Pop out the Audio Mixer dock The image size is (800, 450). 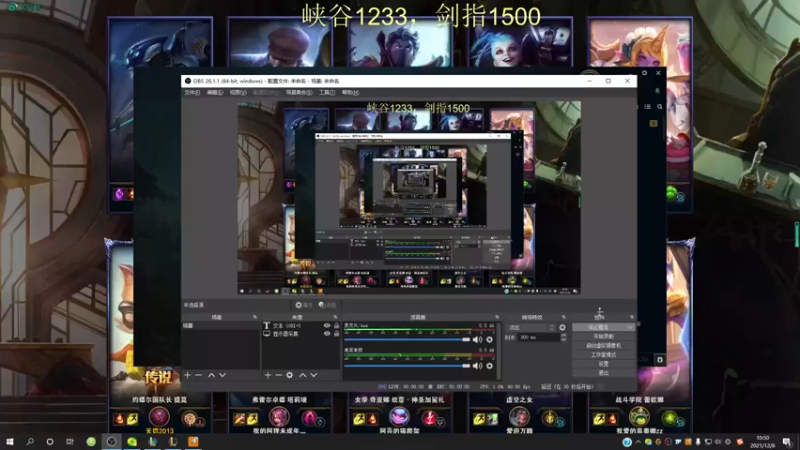point(496,317)
